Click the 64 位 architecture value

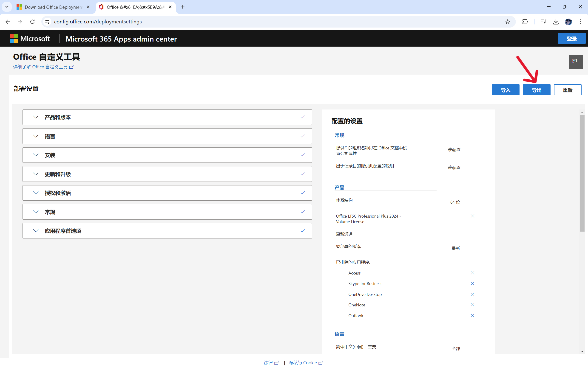click(455, 202)
